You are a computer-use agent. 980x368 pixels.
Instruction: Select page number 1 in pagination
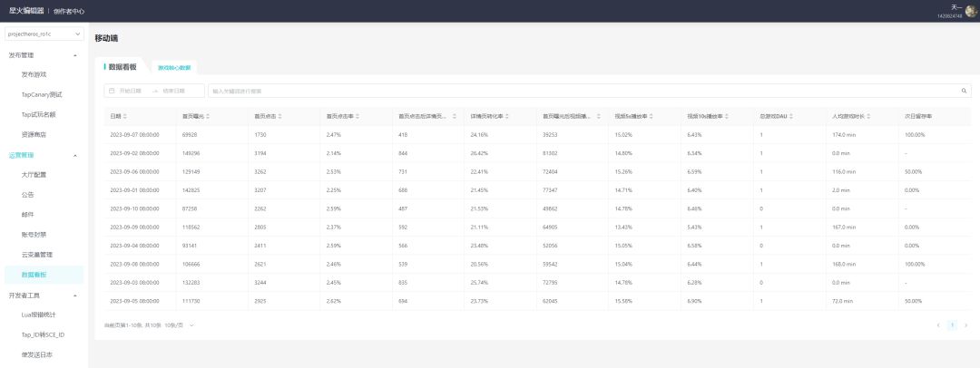[x=953, y=324]
